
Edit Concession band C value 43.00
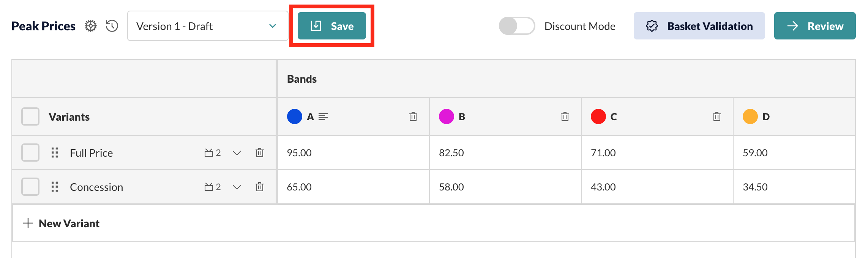tap(657, 187)
